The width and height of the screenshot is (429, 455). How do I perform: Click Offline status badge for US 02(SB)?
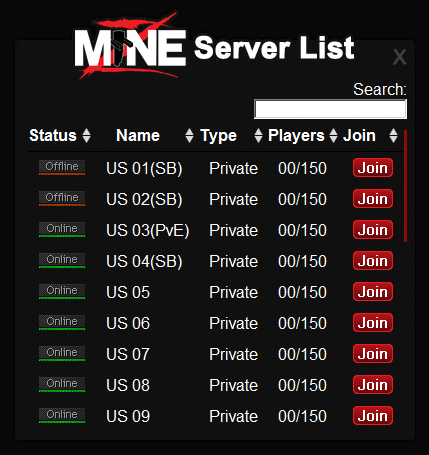click(x=62, y=198)
